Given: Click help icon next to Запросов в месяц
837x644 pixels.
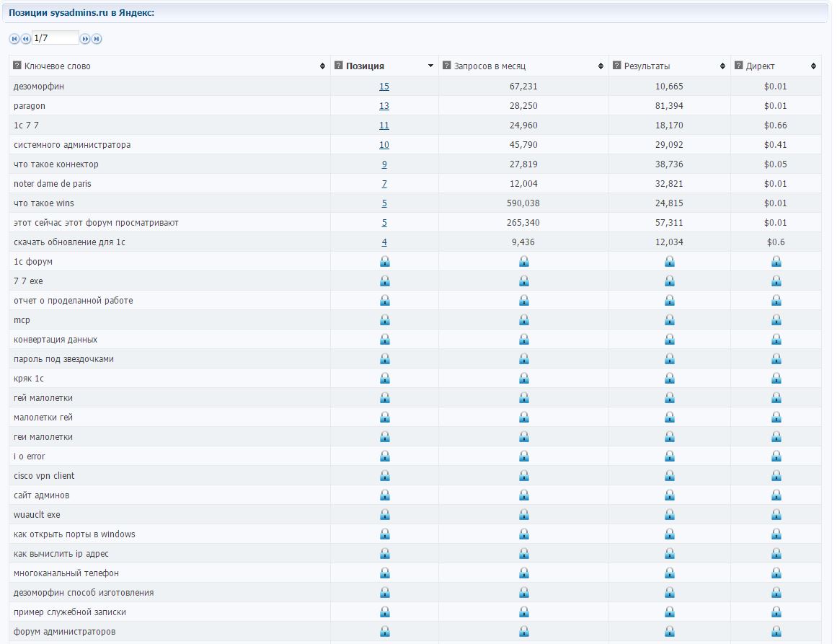Looking at the screenshot, I should (x=447, y=66).
